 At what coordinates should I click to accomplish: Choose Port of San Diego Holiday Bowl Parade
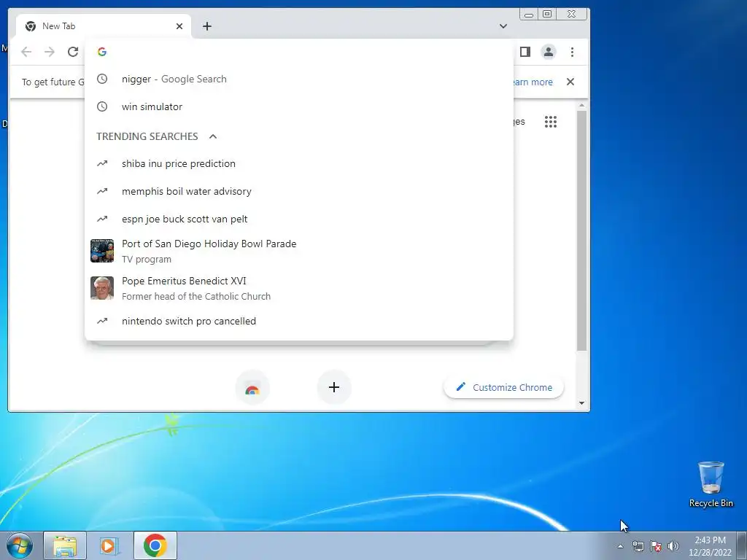click(298, 251)
